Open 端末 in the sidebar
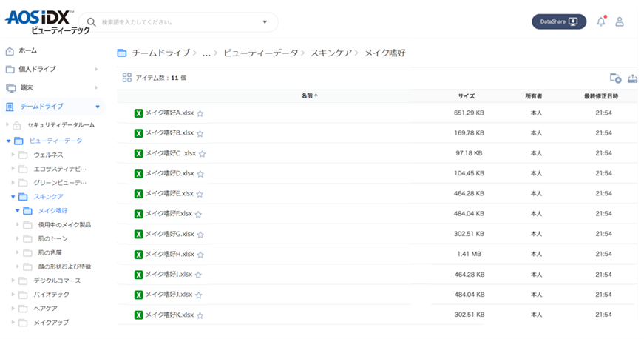Screen dimensions: 644x339 [x=27, y=87]
